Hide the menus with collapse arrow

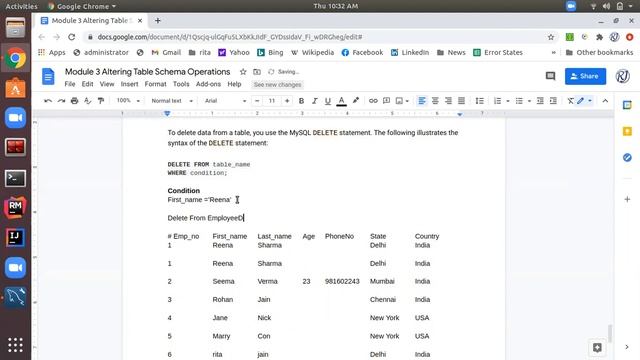coord(605,101)
